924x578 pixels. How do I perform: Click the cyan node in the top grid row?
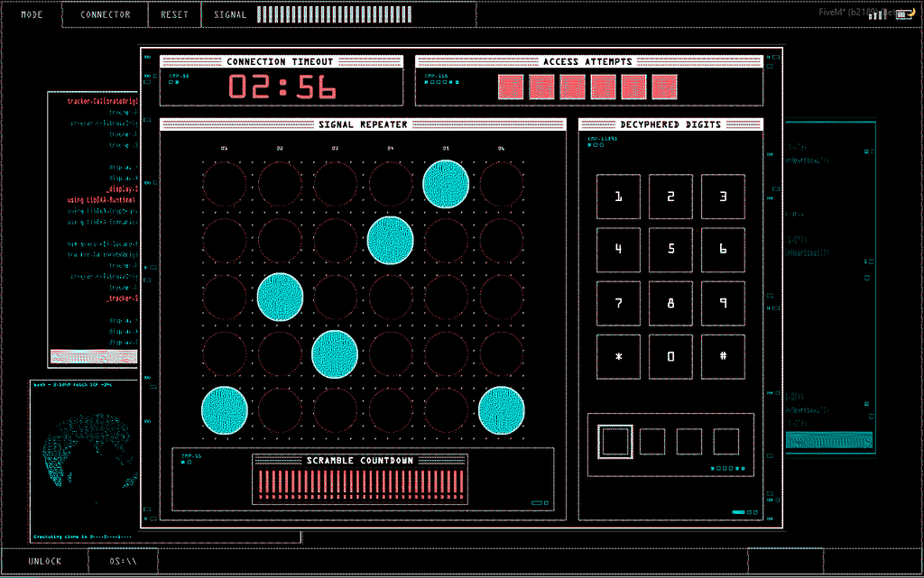(446, 184)
